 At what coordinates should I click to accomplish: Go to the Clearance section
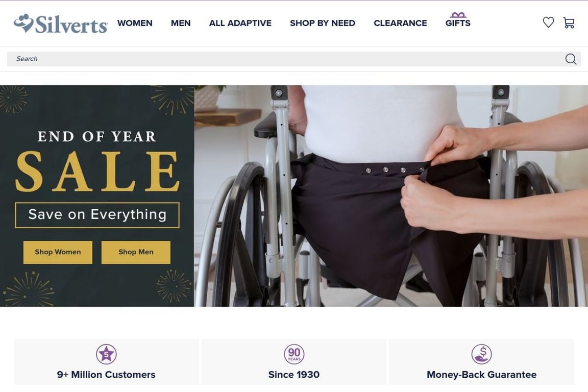[400, 23]
